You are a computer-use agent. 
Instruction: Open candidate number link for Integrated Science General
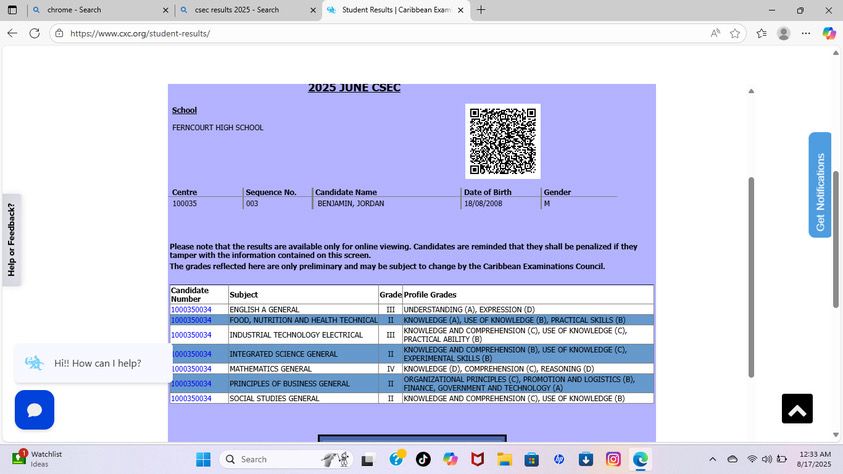click(191, 354)
